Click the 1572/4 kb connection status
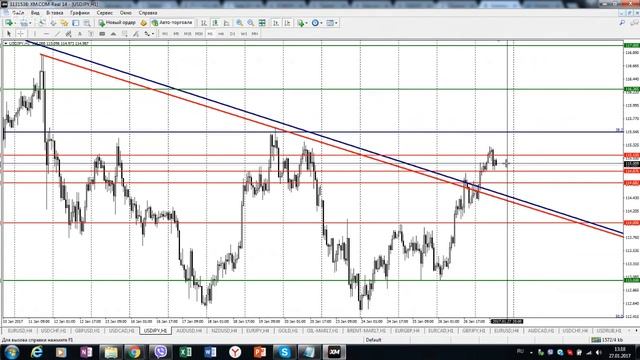640x360 pixels. click(608, 340)
